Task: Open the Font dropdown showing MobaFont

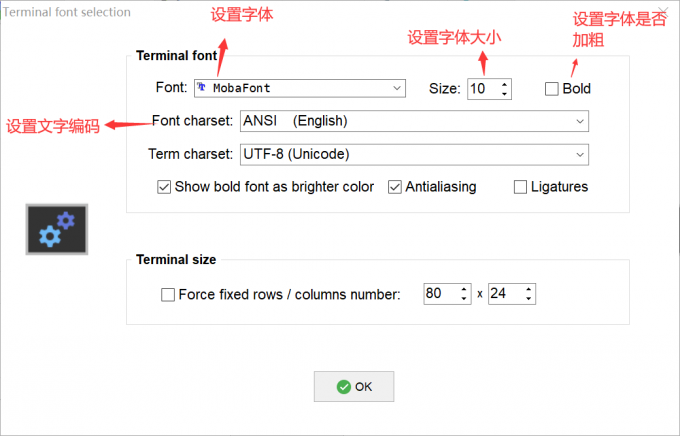Action: [300, 88]
